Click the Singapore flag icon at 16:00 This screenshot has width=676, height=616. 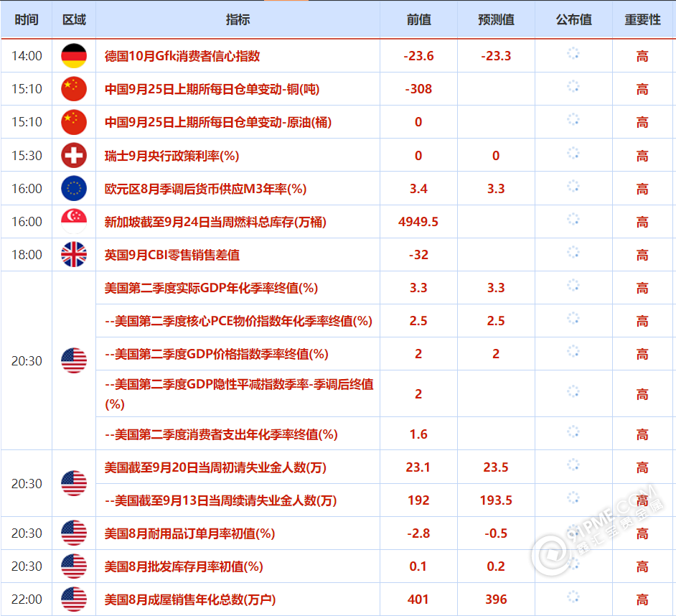click(x=73, y=222)
